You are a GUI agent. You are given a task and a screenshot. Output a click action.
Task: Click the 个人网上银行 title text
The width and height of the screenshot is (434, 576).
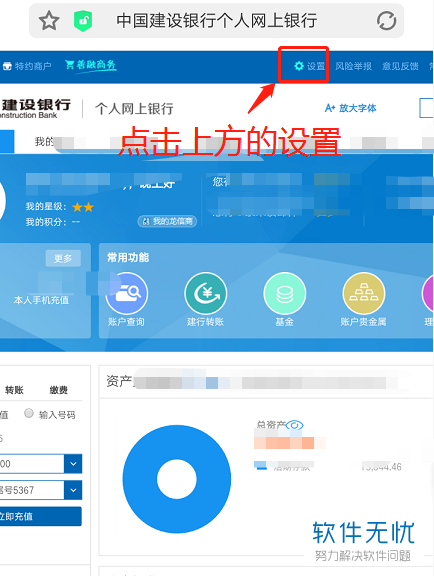[134, 109]
